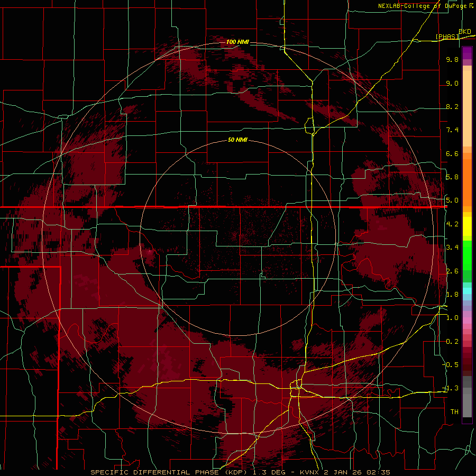Click the "2 JAN 26" date text
476x476 pixels.
(343, 472)
